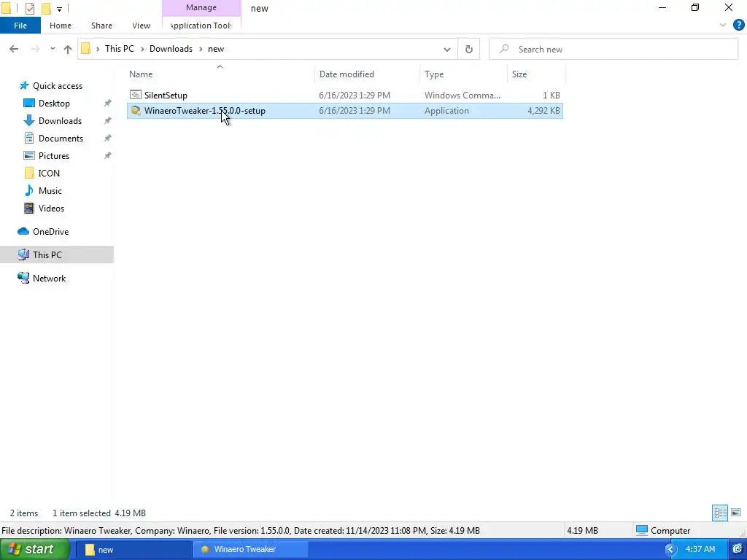This screenshot has height=560, width=747.
Task: Expand the chevron after Downloads in address bar
Action: 200,49
